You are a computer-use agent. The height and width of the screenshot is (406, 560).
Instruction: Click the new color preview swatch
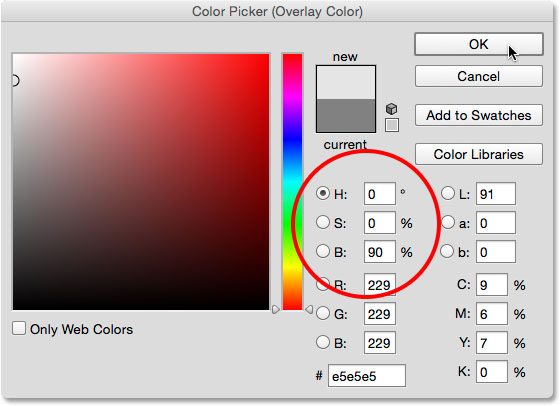coord(346,82)
